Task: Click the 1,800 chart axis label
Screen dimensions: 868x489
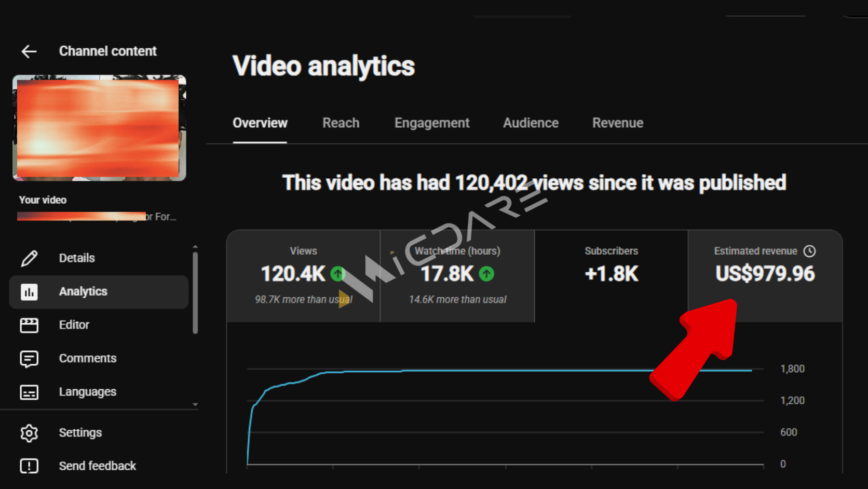Action: pyautogui.click(x=792, y=369)
